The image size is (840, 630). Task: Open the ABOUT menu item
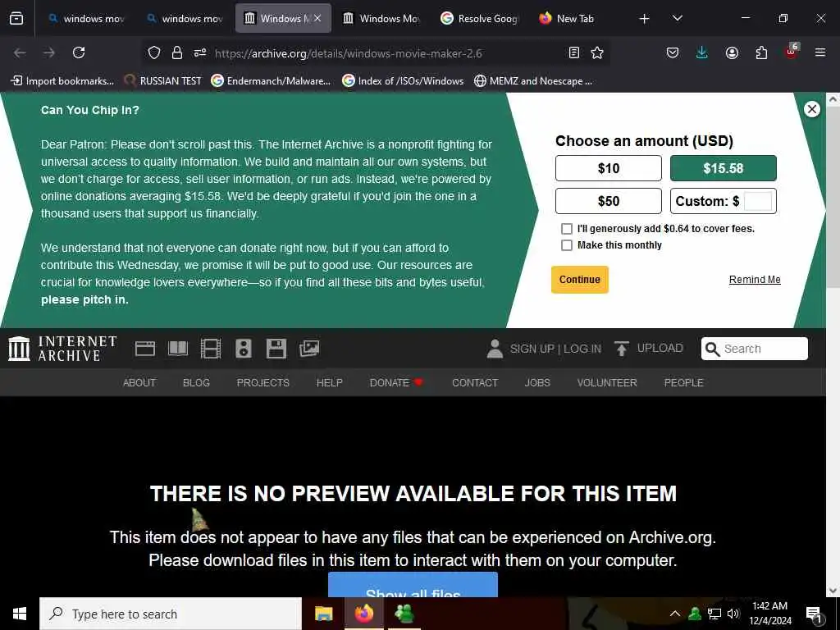(139, 382)
